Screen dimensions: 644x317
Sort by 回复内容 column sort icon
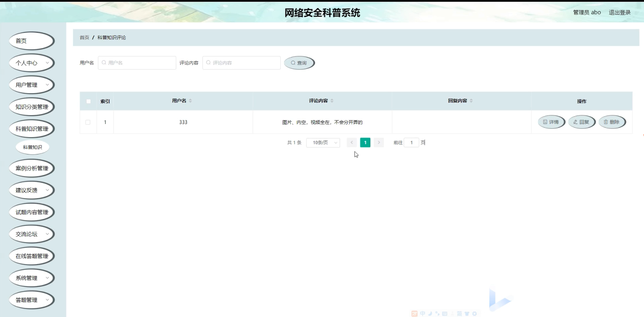471,101
